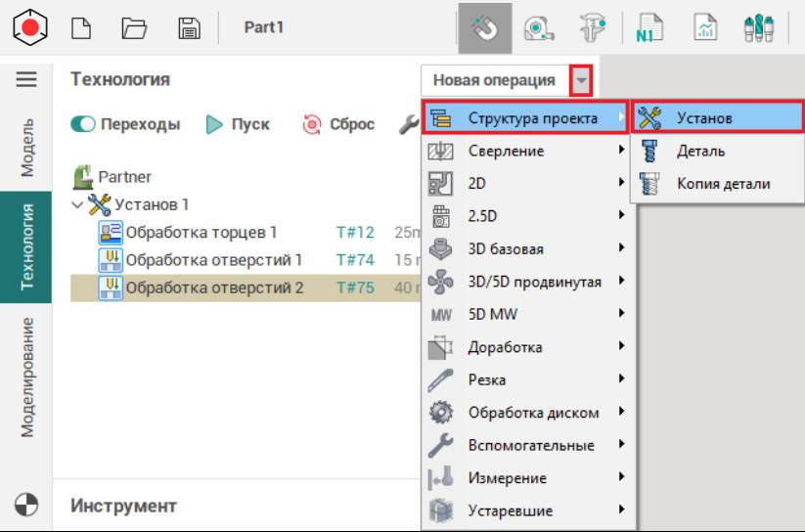
Task: Collapse the Установ 1 tree node
Action: 78,205
